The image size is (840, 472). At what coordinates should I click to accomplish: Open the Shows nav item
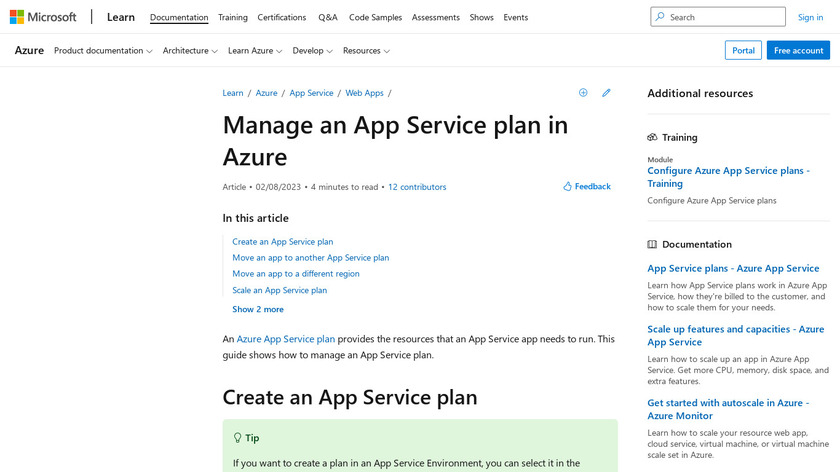coord(482,17)
